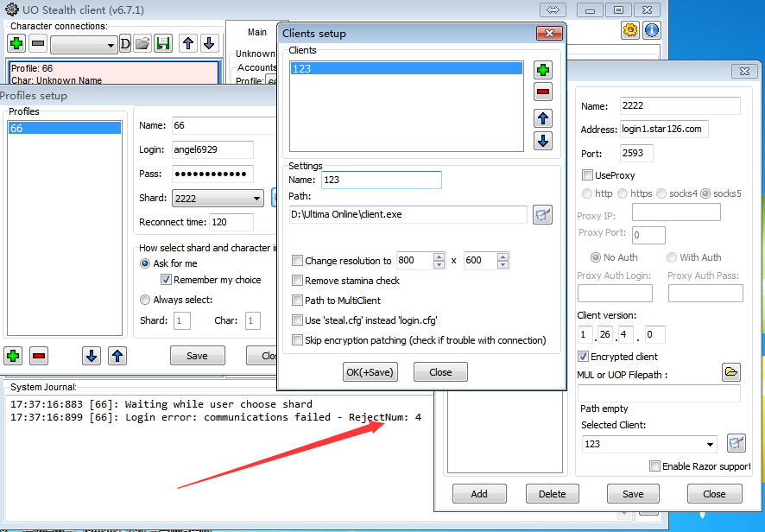
Task: Click the edit icon beside Selected Client dropdown
Action: click(736, 444)
